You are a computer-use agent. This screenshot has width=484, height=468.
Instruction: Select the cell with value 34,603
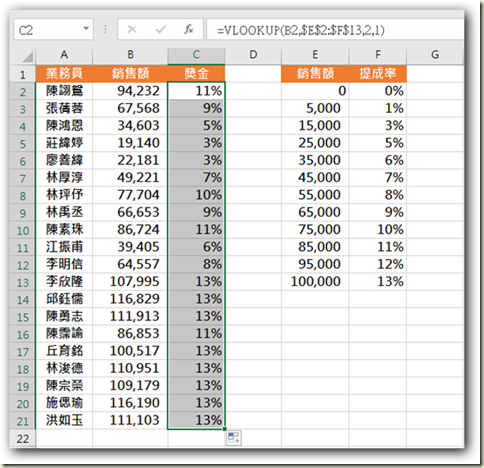pyautogui.click(x=130, y=126)
